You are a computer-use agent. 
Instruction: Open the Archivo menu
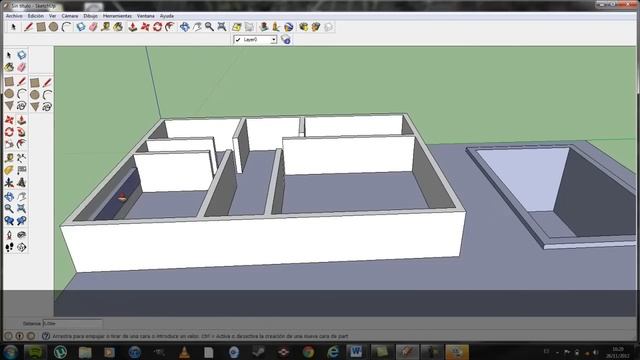tap(14, 16)
